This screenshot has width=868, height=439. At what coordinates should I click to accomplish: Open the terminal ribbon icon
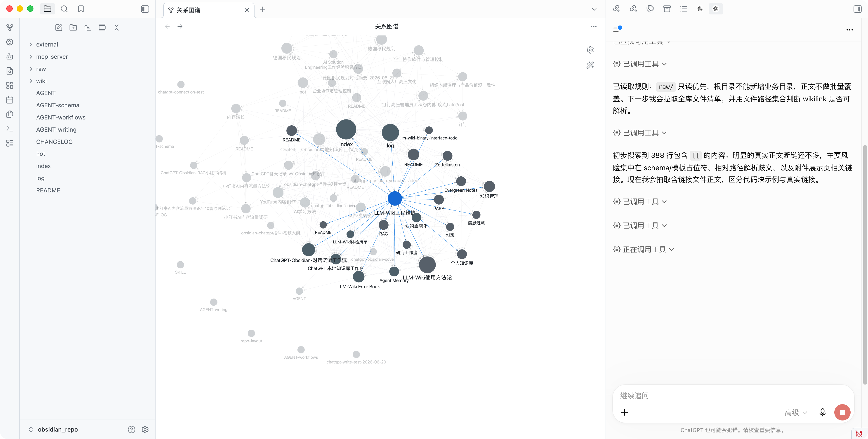(x=10, y=128)
